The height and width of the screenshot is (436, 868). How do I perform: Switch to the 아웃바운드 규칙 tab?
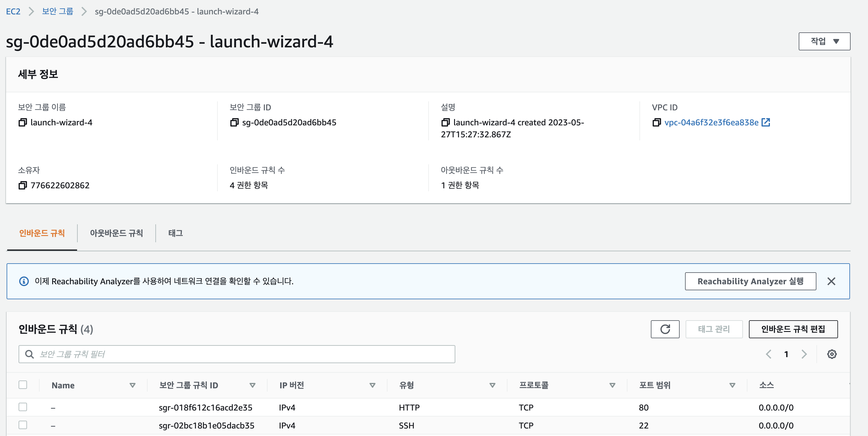(x=117, y=233)
